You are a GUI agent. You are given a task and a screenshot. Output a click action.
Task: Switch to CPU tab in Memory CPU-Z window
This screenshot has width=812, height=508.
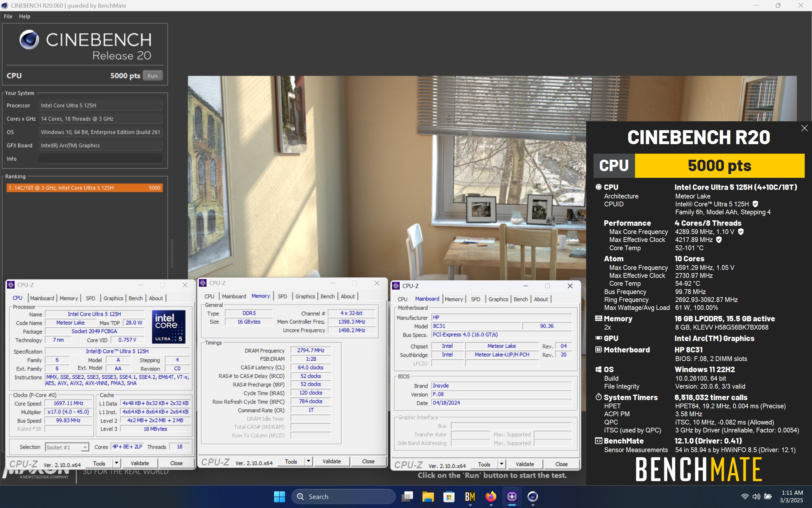pos(209,296)
